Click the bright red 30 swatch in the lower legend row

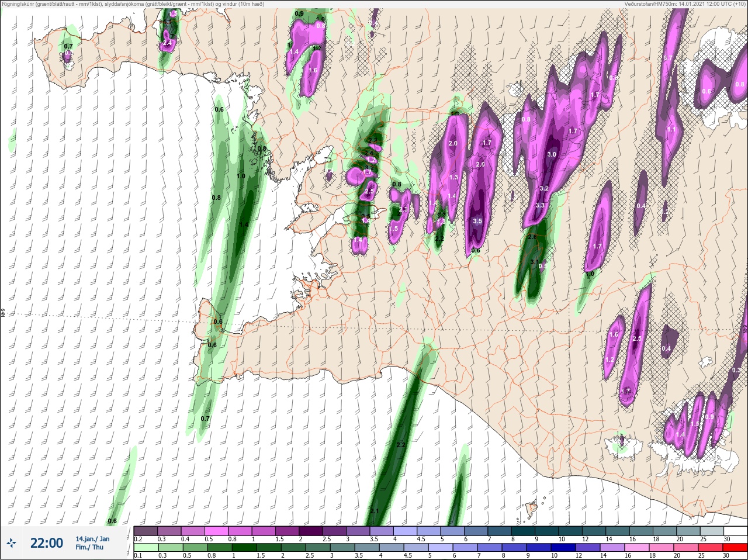[735, 548]
